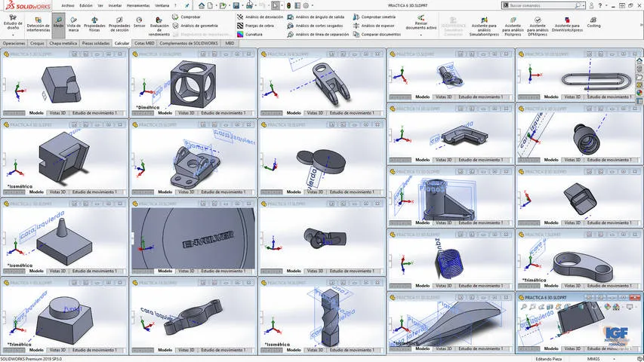
Task: Expand the Estudio de diseño dropdown arrow
Action: click(13, 35)
